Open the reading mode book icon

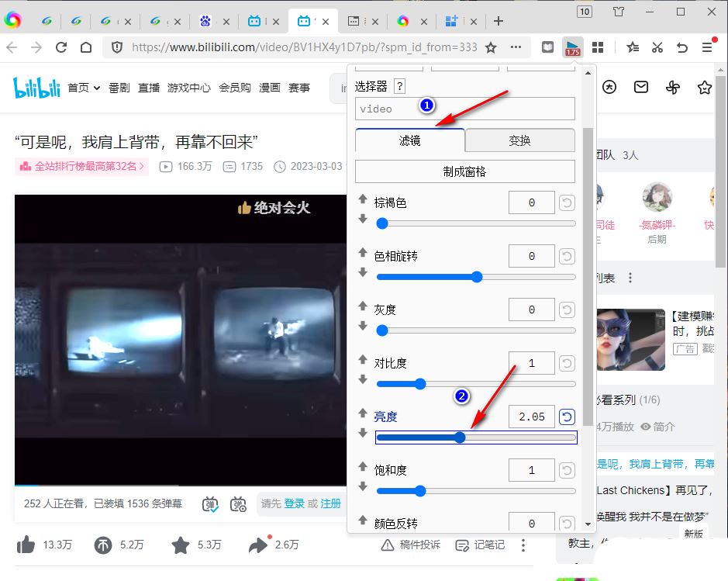[548, 47]
